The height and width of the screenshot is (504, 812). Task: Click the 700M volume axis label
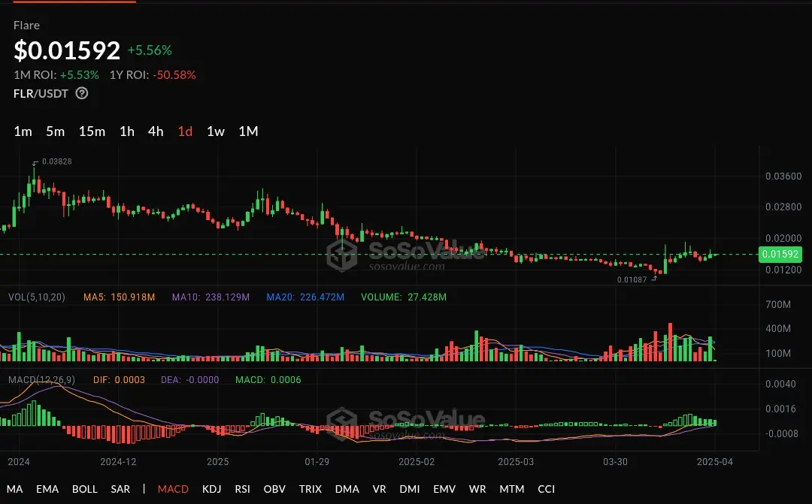pyautogui.click(x=778, y=304)
